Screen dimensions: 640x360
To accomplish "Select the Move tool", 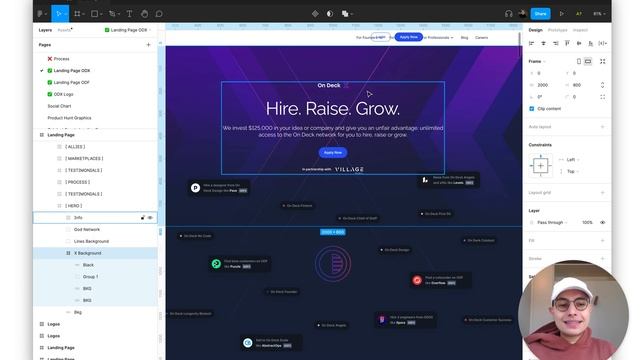I will 59,14.
